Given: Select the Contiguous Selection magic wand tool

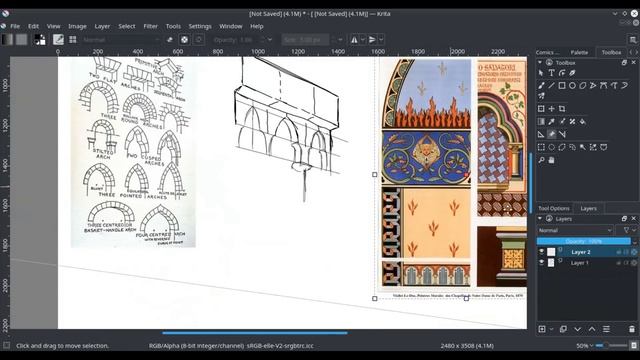Looking at the screenshot, I should tap(583, 147).
